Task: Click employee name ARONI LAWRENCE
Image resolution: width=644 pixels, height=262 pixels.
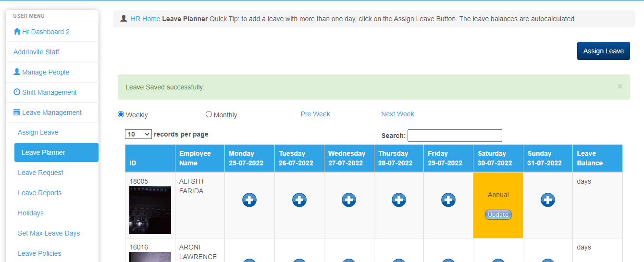Action: pyautogui.click(x=198, y=252)
